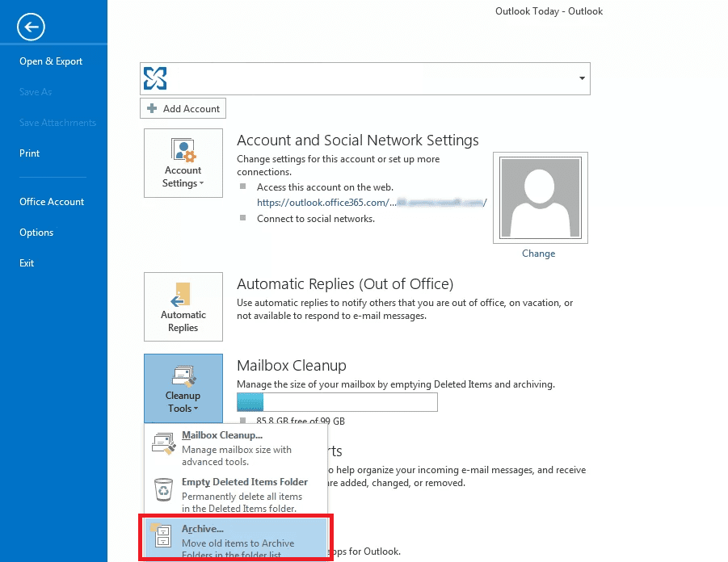The width and height of the screenshot is (728, 562).
Task: Click the Automatic Replies (Out of Office) heading
Action: tap(345, 284)
